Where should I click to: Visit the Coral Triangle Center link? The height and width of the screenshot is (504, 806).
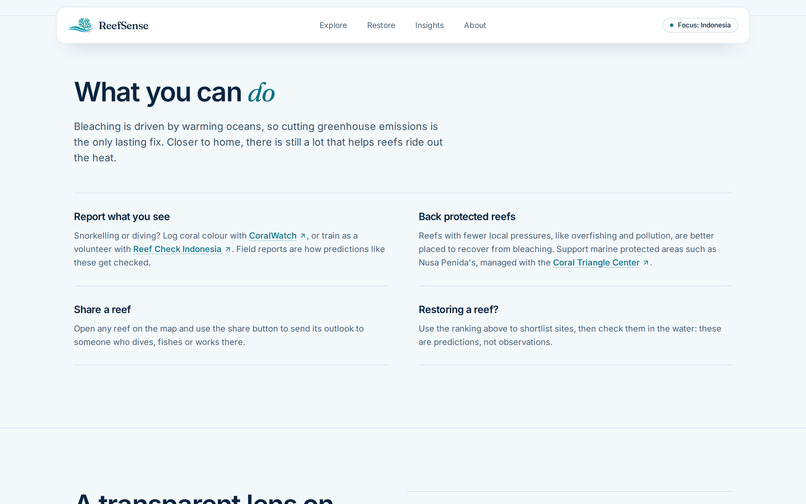click(596, 262)
